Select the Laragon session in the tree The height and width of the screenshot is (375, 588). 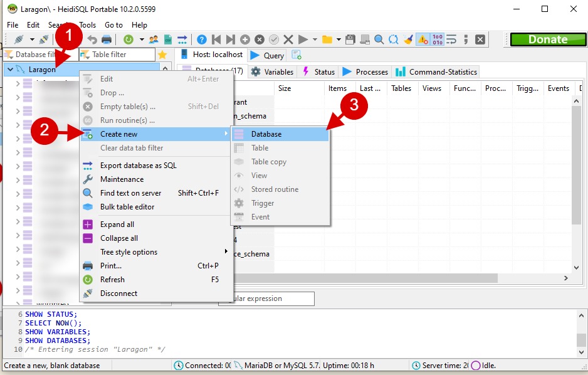pos(42,70)
